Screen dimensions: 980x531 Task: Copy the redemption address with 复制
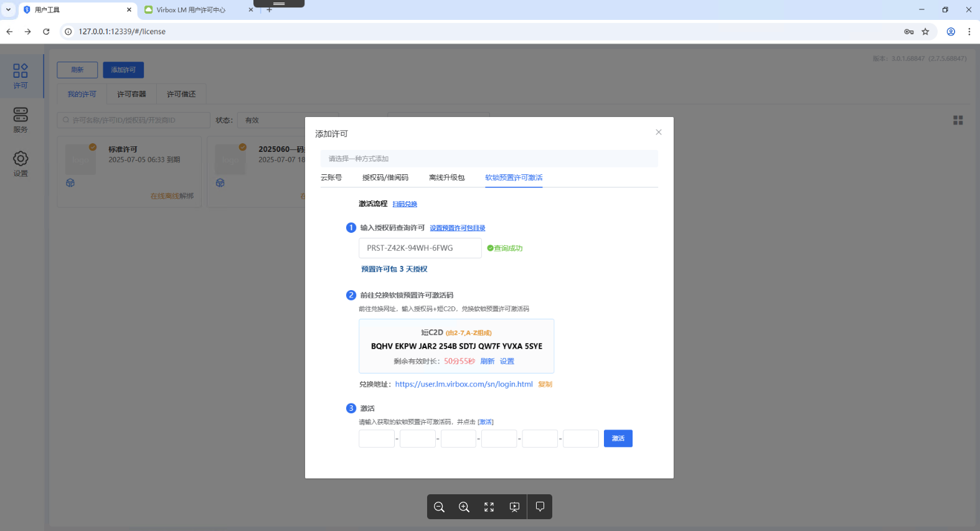tap(545, 384)
